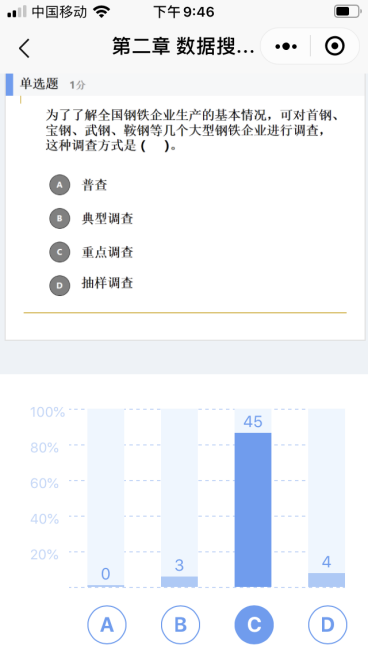Tap the circled B button below chart

coord(180,625)
